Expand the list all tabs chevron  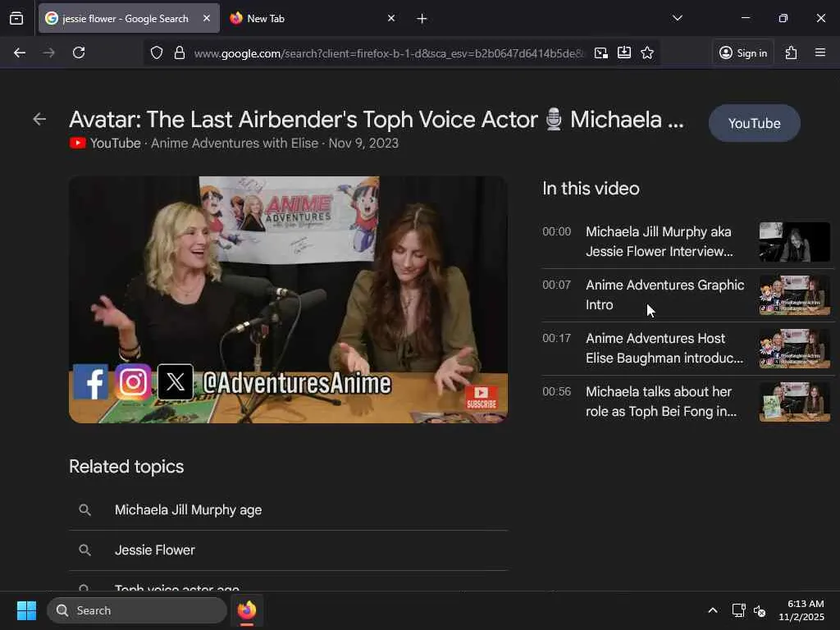677,18
